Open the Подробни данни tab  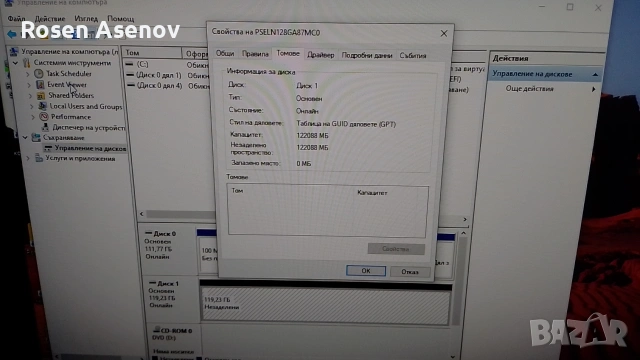[367, 55]
